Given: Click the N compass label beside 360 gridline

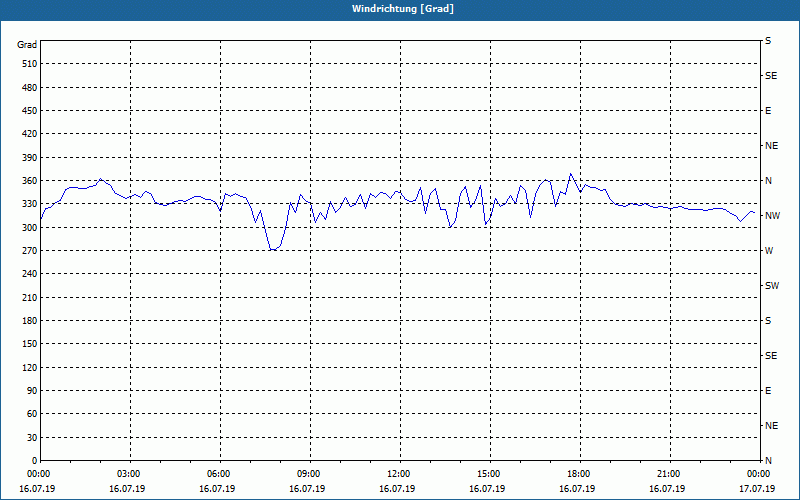Looking at the screenshot, I should tap(768, 181).
